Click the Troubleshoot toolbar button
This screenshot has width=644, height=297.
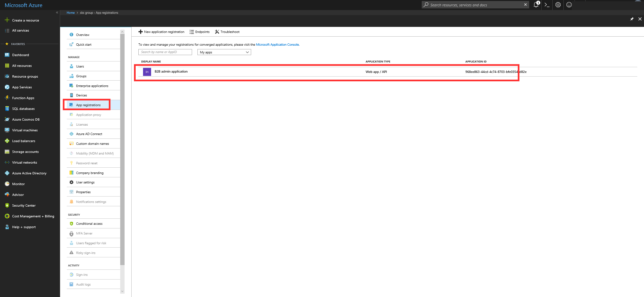[227, 32]
